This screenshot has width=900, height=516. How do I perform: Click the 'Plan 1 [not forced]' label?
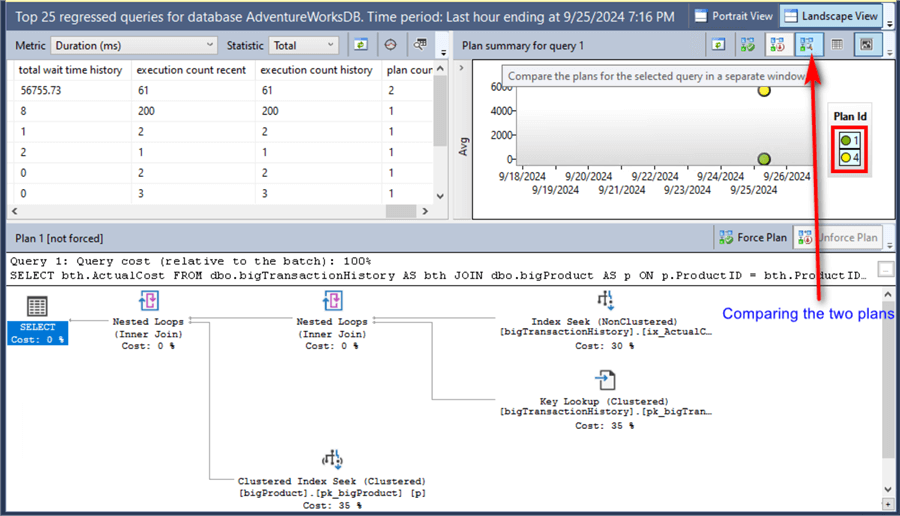point(59,238)
